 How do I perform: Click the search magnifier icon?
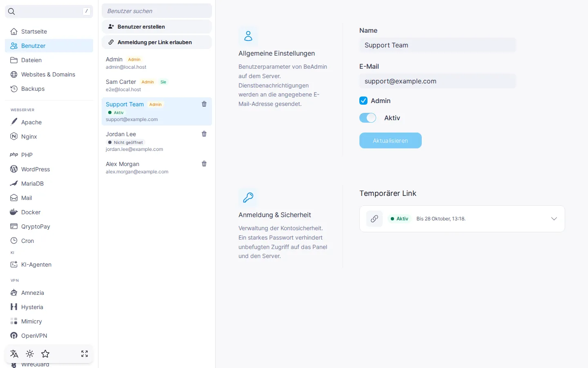tap(11, 11)
